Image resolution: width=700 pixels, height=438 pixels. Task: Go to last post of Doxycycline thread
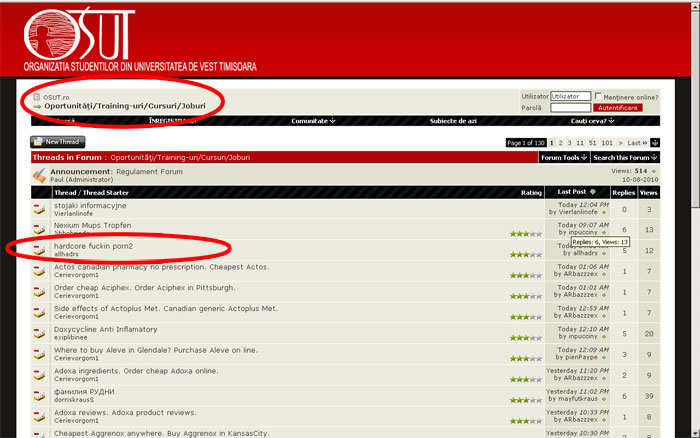coord(604,337)
